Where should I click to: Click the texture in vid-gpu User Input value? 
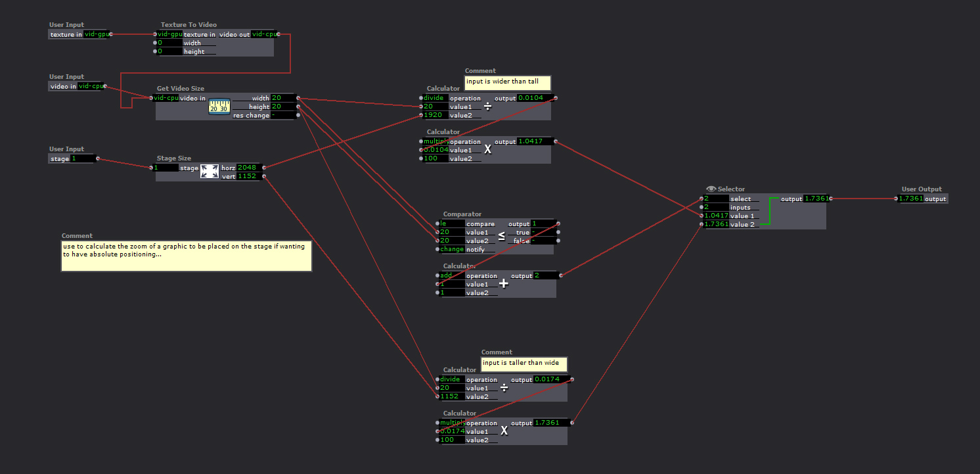click(96, 34)
